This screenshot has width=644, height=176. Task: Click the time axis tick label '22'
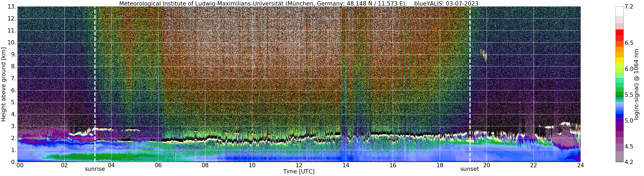click(x=534, y=165)
